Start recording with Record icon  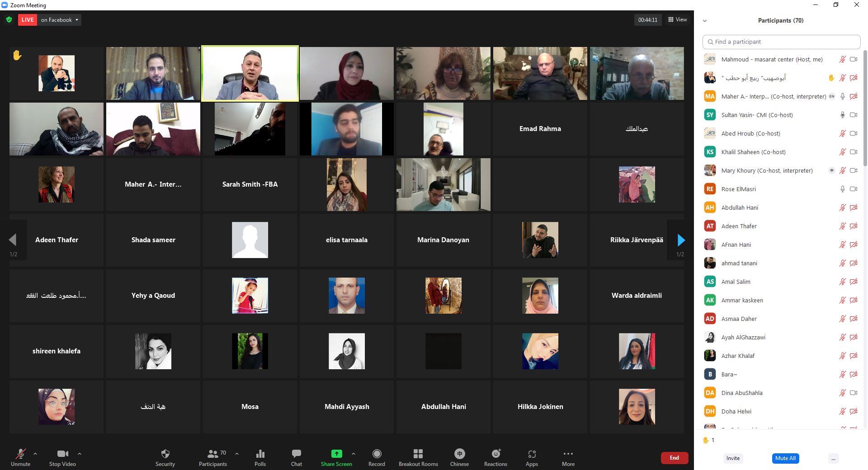pyautogui.click(x=377, y=454)
